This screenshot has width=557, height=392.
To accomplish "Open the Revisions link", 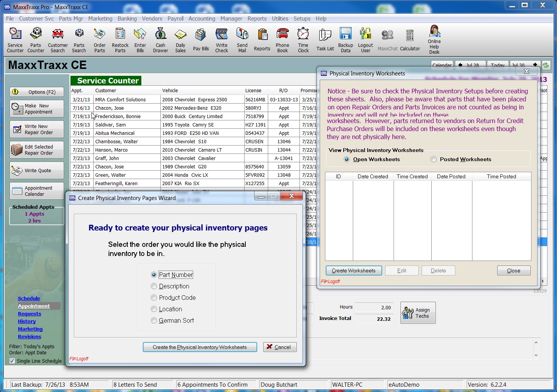I will [x=29, y=336].
